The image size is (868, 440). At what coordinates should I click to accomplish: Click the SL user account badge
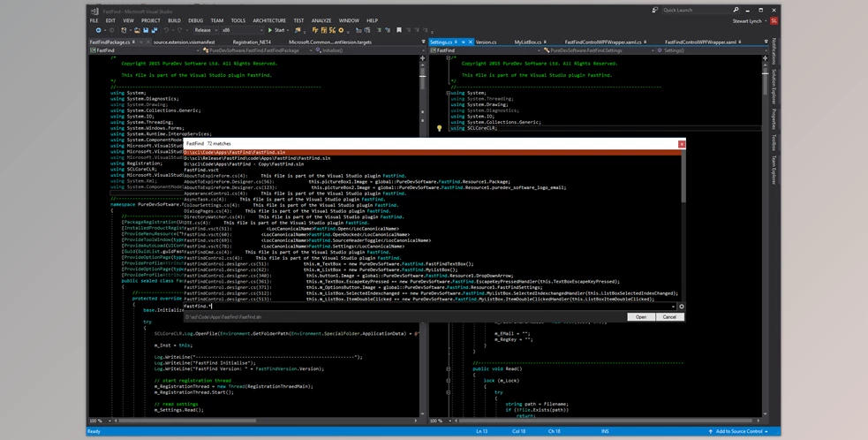tap(774, 21)
